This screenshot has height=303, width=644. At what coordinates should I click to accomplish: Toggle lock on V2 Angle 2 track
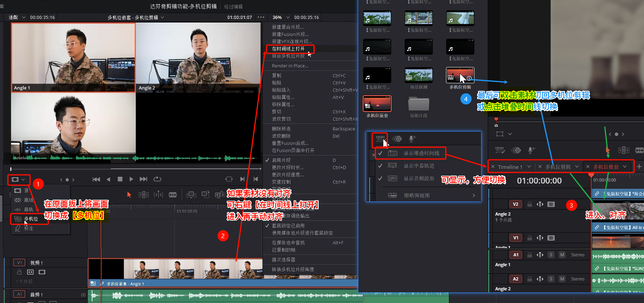529,204
